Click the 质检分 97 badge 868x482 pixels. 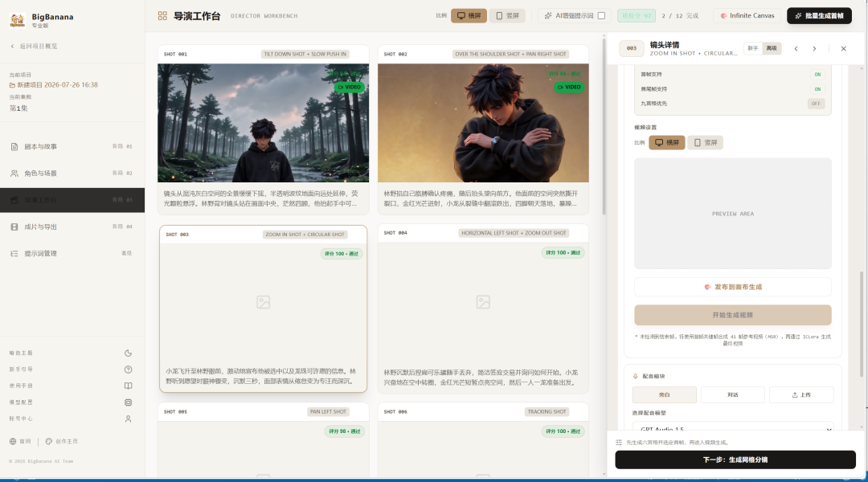pyautogui.click(x=636, y=15)
